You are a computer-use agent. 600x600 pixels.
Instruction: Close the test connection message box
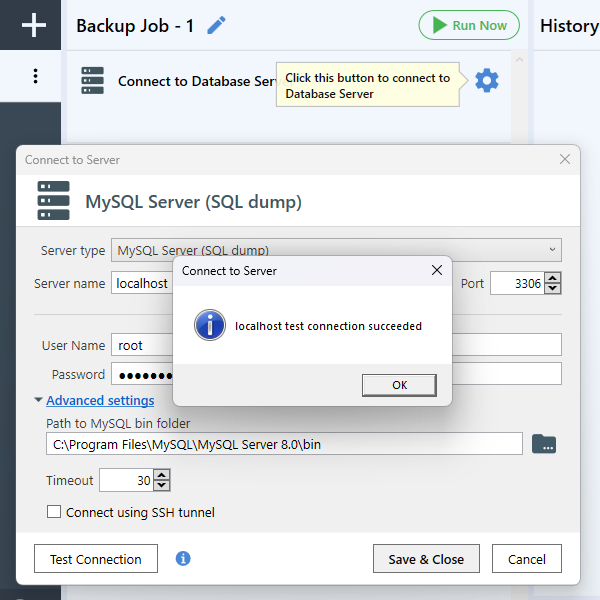click(x=437, y=270)
